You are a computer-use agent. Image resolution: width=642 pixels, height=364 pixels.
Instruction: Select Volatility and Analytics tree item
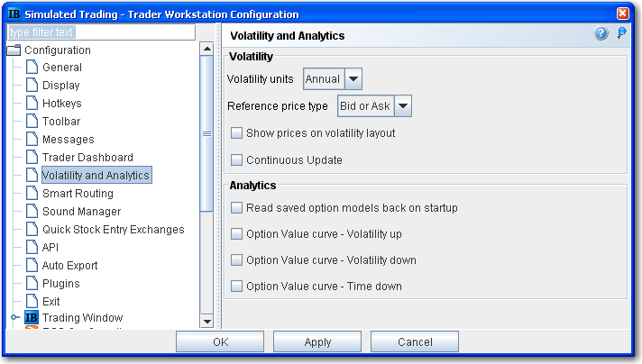tap(96, 175)
